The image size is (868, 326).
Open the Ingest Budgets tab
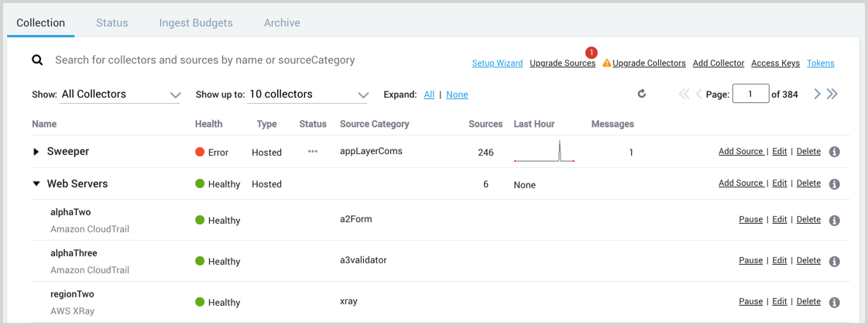click(x=196, y=23)
